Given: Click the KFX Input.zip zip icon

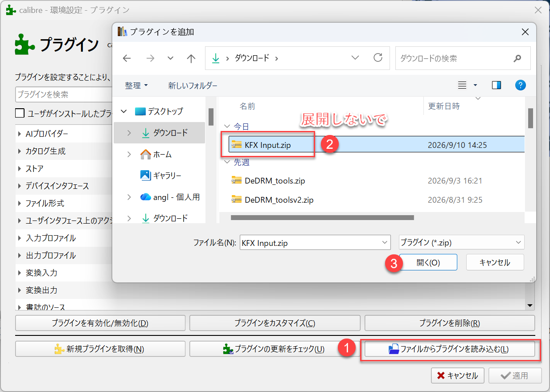Looking at the screenshot, I should [x=236, y=144].
